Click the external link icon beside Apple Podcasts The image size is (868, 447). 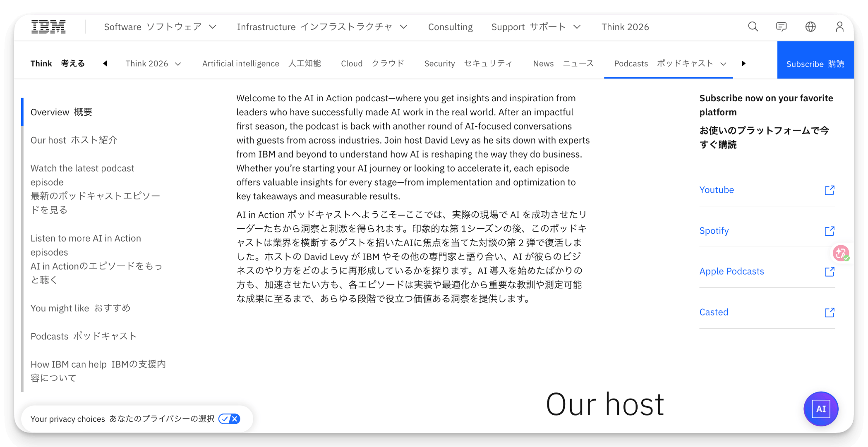pos(830,272)
